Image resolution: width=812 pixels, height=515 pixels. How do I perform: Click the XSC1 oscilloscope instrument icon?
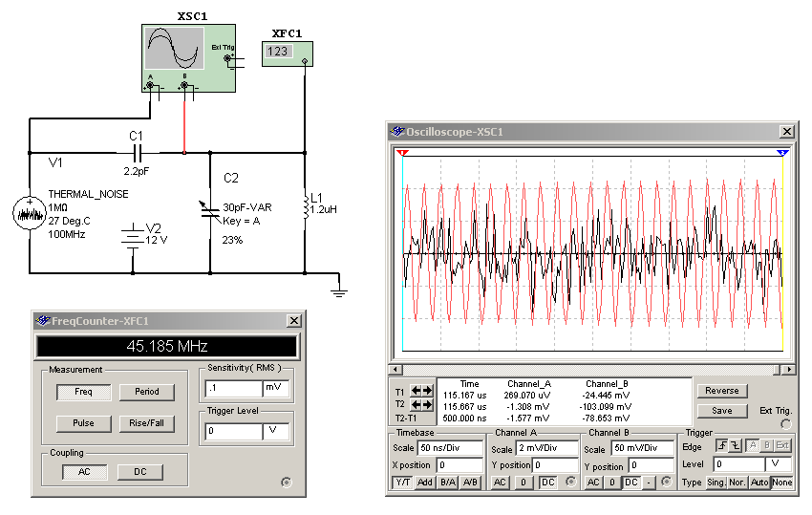pos(187,58)
